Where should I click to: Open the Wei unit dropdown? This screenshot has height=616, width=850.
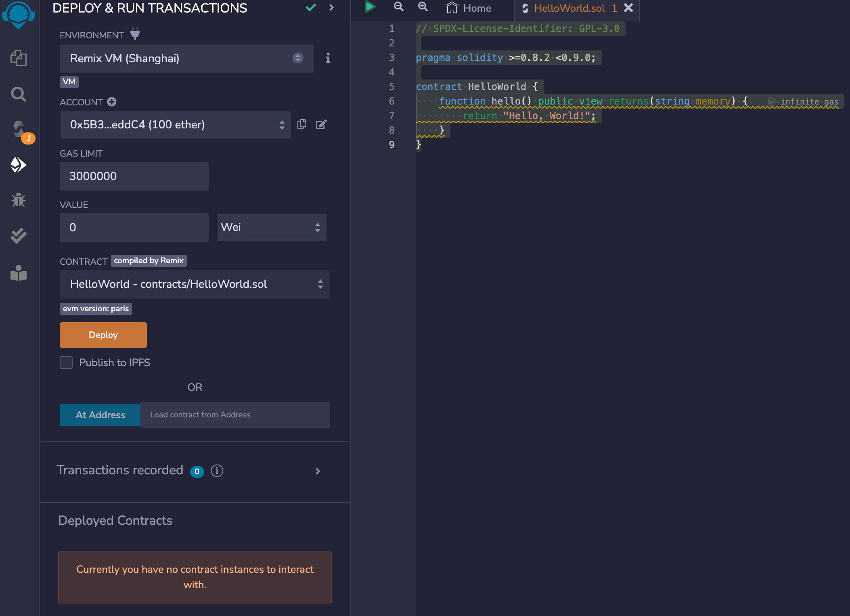272,227
